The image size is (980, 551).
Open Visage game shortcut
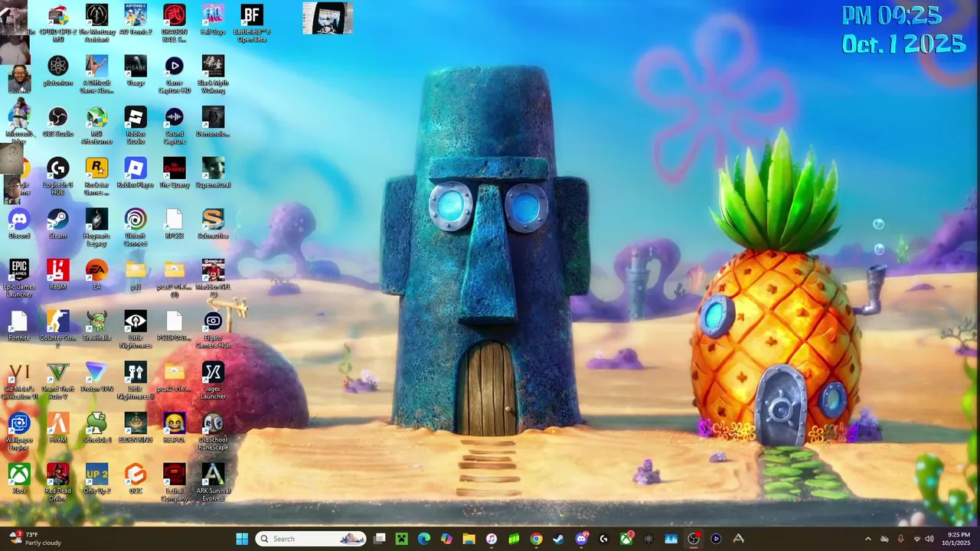tap(136, 71)
